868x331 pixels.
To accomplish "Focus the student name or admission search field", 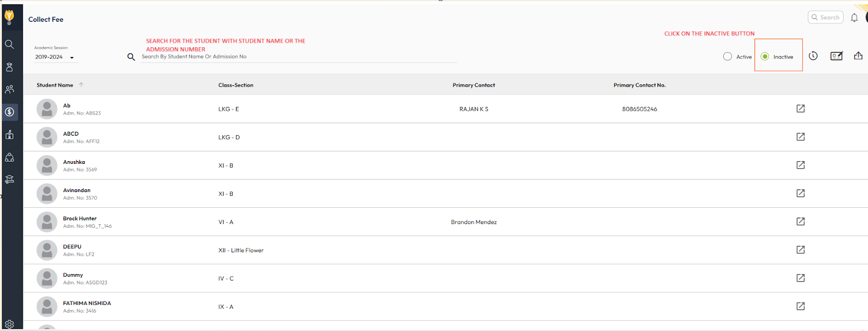I will click(x=298, y=56).
